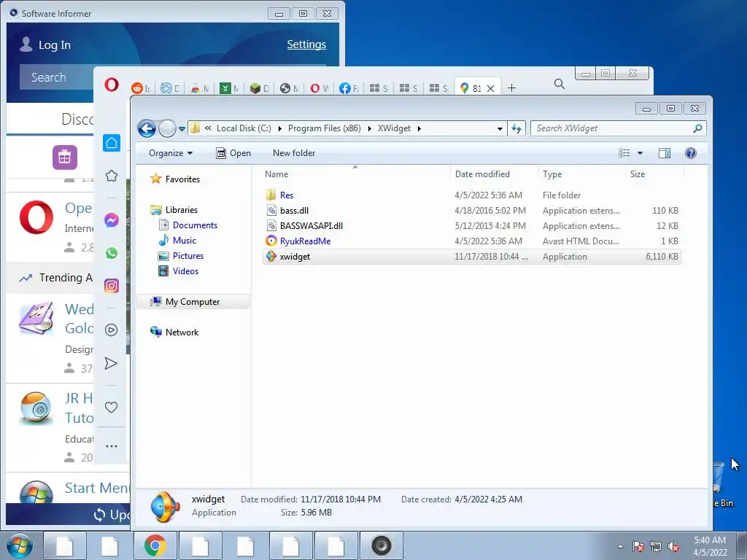Click New folder button
Image resolution: width=747 pixels, height=560 pixels.
tap(294, 153)
